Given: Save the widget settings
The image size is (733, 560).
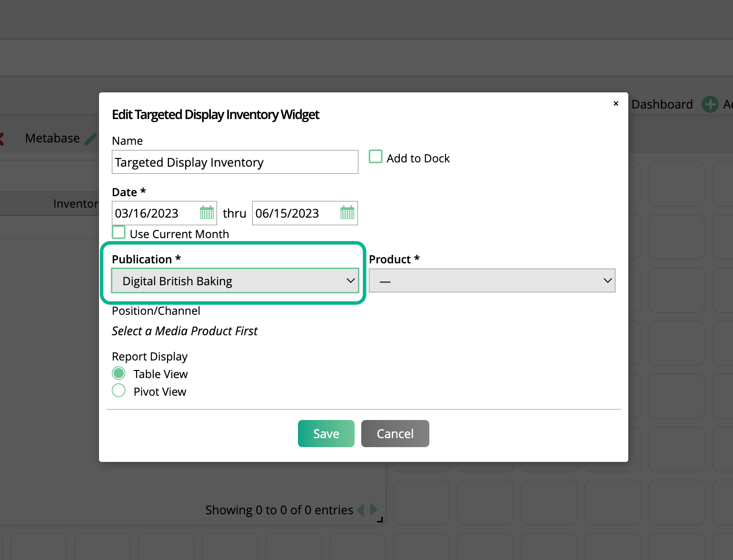Looking at the screenshot, I should point(326,434).
